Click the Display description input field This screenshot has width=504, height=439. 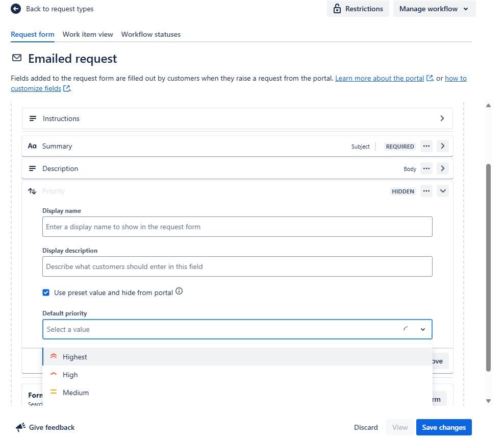pos(237,266)
